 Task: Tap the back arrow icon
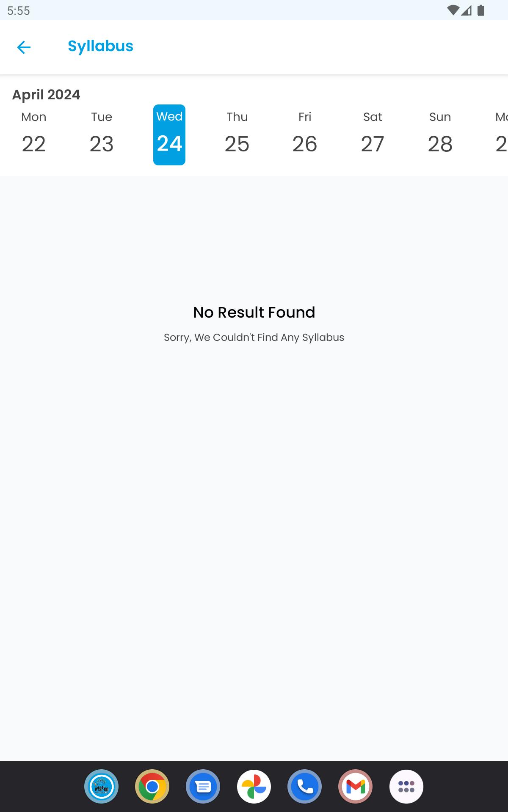(x=24, y=47)
